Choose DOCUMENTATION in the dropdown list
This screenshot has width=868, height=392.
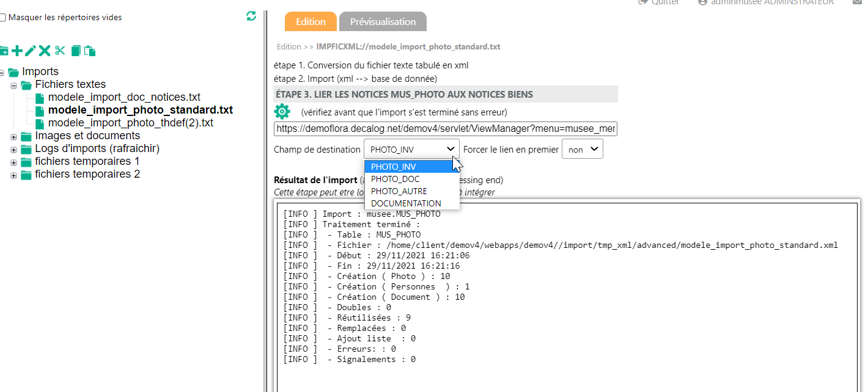pyautogui.click(x=412, y=203)
